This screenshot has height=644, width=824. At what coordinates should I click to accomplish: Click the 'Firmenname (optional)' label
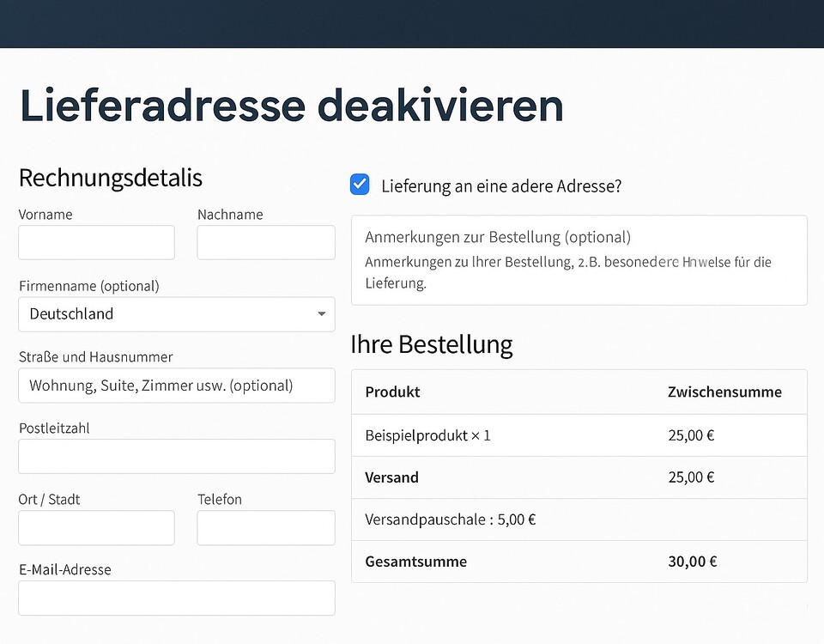coord(88,286)
